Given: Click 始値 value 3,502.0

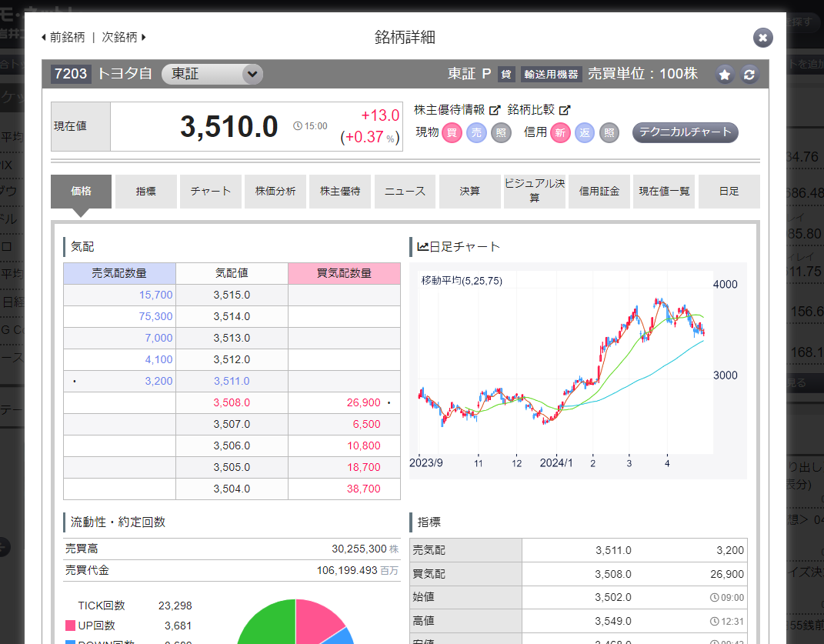Looking at the screenshot, I should (613, 598).
